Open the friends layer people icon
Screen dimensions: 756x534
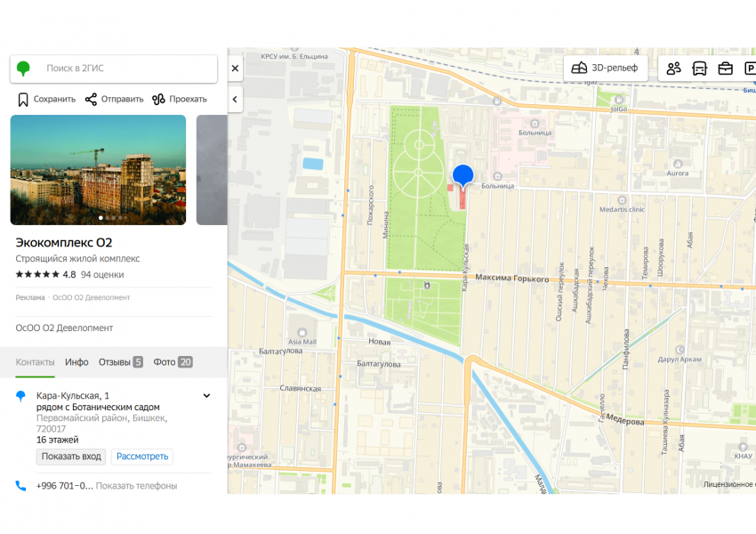[673, 69]
